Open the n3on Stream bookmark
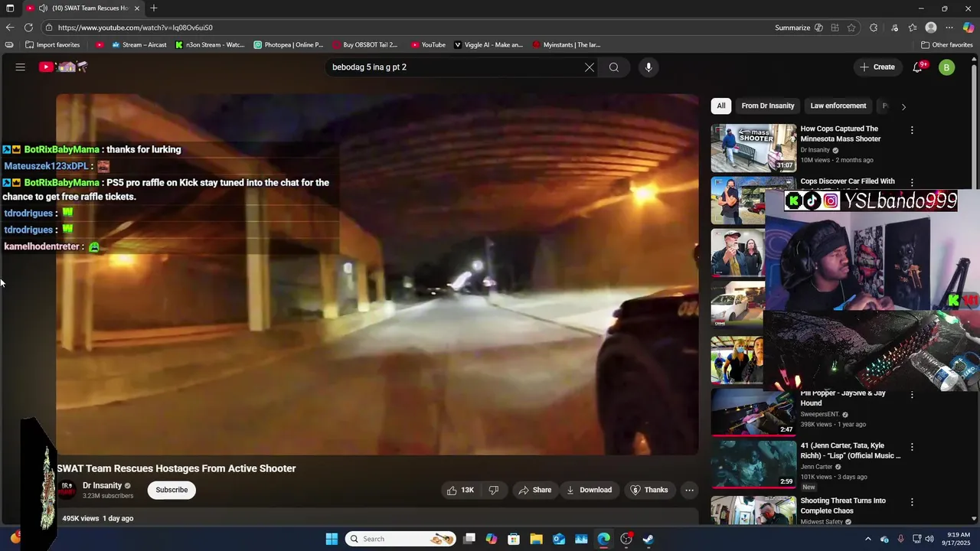This screenshot has height=551, width=980. (210, 44)
